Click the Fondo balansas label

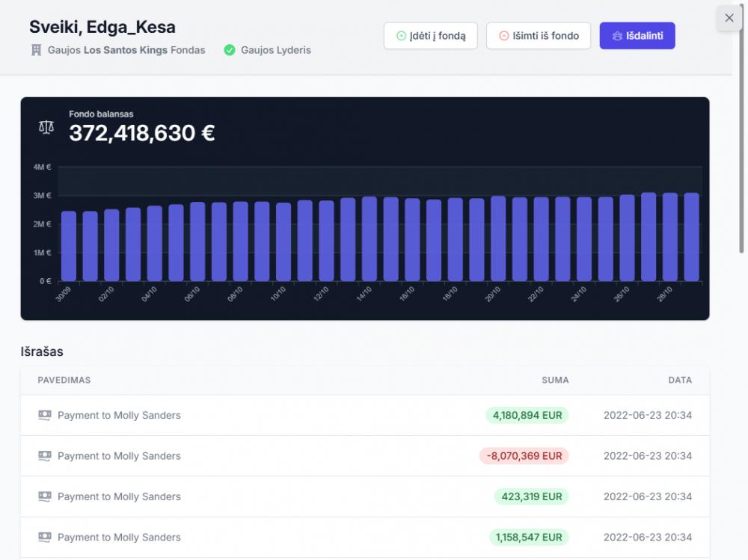[x=101, y=114]
